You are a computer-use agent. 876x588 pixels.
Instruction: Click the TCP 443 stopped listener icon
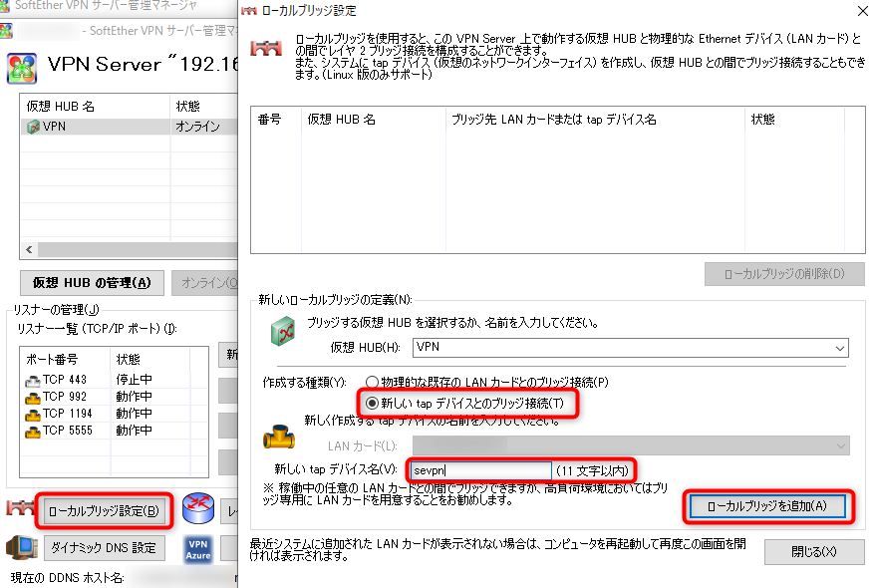click(x=33, y=381)
